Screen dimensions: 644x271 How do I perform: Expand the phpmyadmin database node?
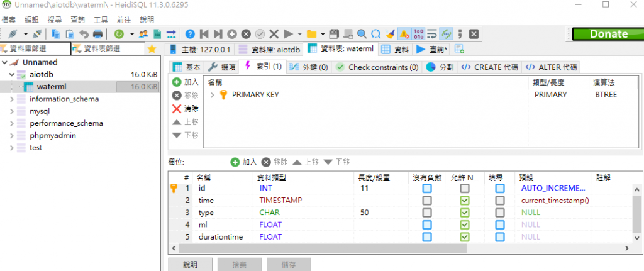pos(11,136)
